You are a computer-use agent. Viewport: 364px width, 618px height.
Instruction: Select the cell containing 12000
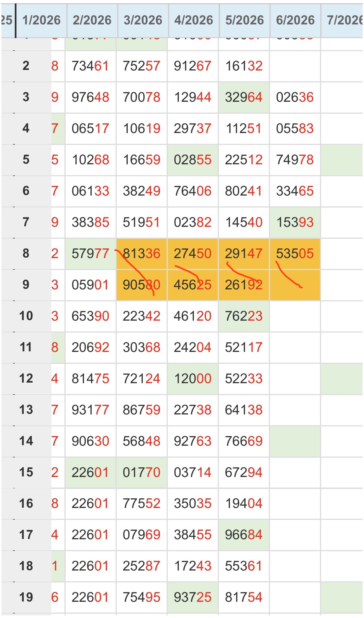(193, 379)
